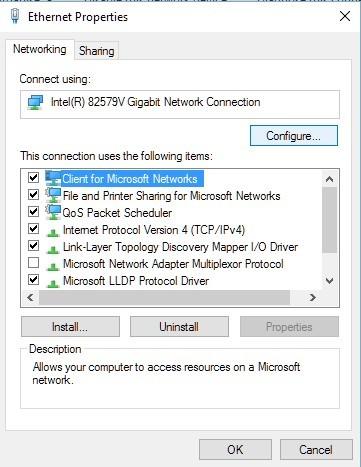Click the vertical scrollbar thumb in items list
This screenshot has height=467, width=361.
(x=330, y=220)
